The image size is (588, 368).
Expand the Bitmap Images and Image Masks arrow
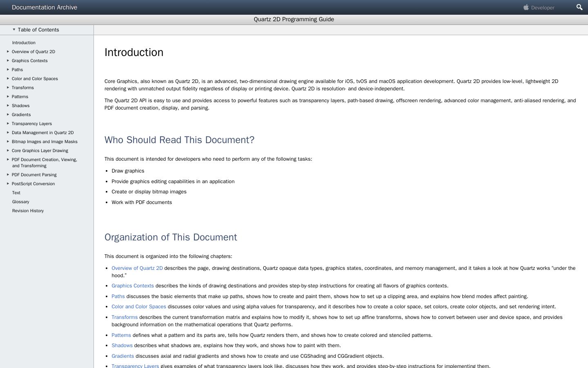tap(8, 141)
